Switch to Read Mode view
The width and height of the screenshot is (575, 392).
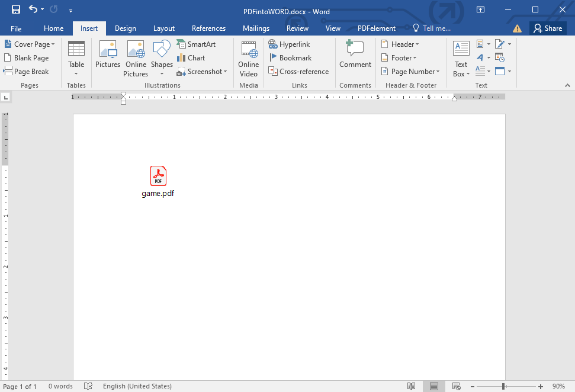pos(411,386)
